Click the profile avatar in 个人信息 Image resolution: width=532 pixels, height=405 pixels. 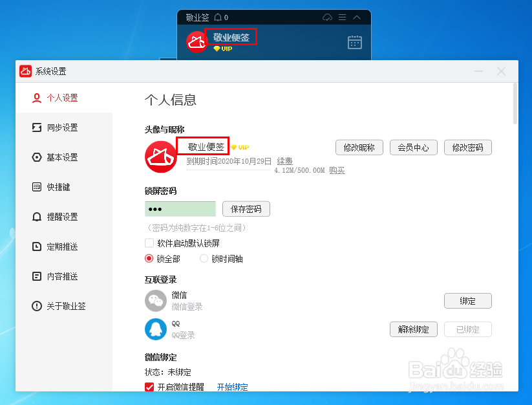point(161,157)
